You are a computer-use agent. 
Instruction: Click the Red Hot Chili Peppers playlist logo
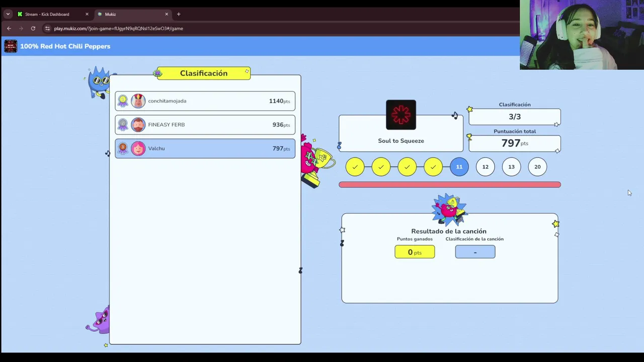click(11, 46)
